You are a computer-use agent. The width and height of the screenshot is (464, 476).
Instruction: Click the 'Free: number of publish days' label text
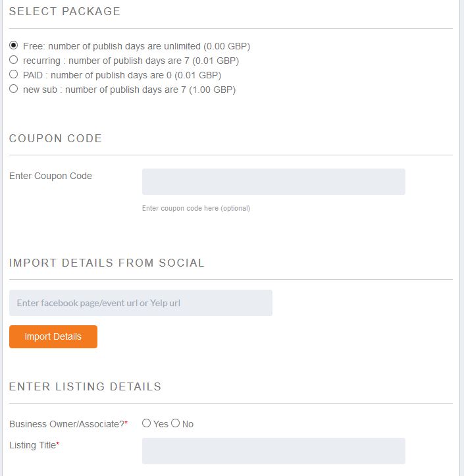(x=136, y=46)
